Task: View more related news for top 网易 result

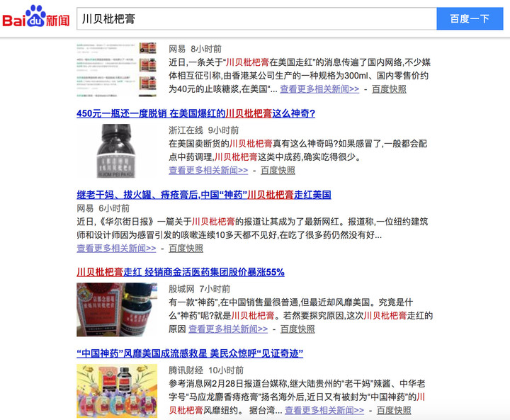Action: pos(319,89)
